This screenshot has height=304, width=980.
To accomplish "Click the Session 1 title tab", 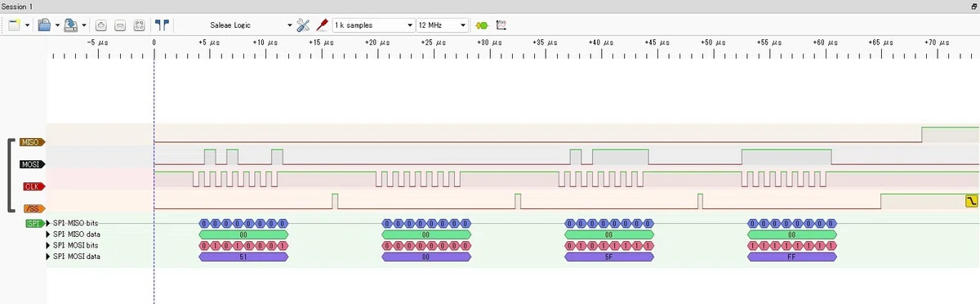I will (x=17, y=6).
